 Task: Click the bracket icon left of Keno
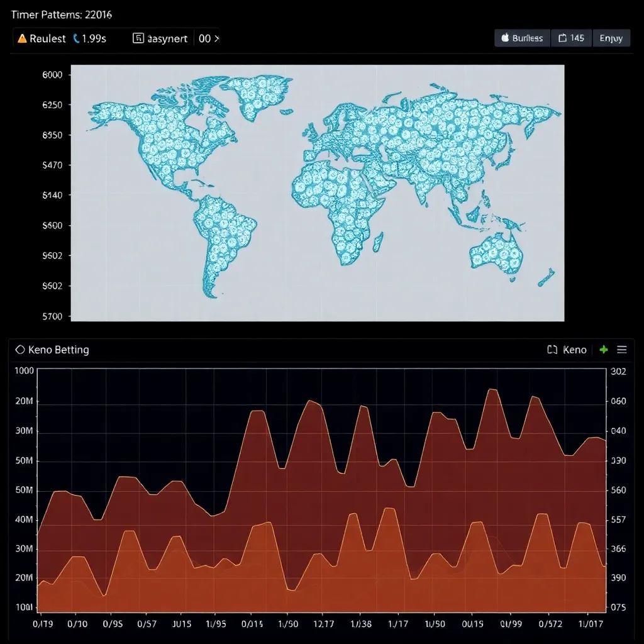(552, 350)
